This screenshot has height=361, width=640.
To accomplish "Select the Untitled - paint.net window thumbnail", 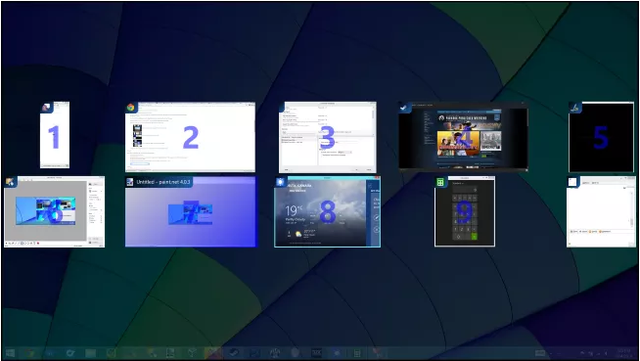I will tap(191, 212).
